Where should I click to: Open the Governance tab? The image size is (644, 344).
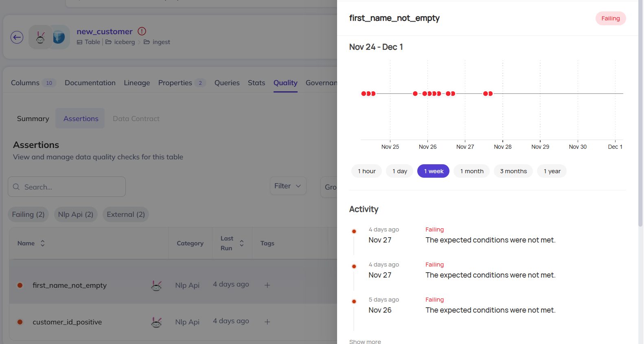coord(321,83)
